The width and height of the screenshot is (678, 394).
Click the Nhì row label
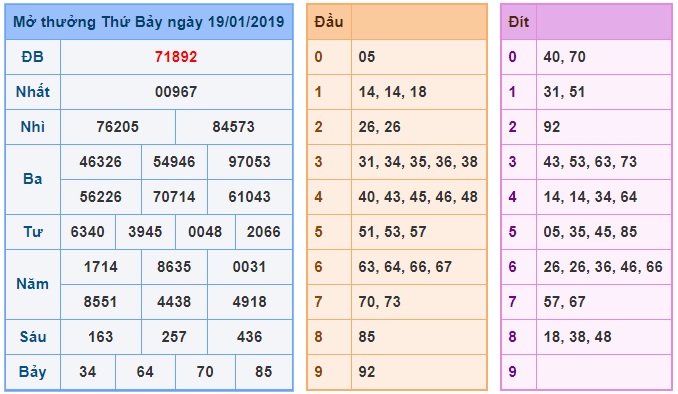[x=33, y=127]
